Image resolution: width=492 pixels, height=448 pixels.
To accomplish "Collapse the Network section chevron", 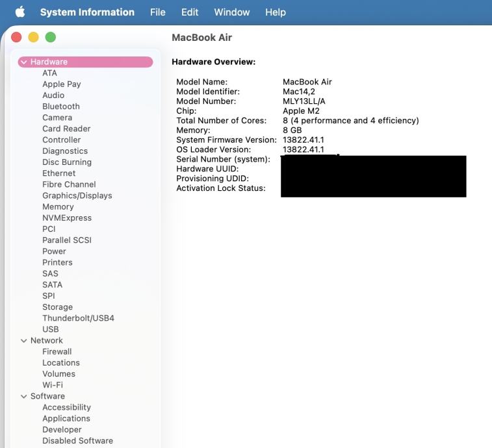I will 23,340.
